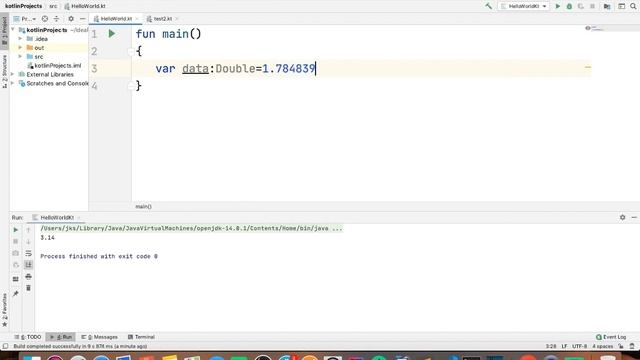640x360 pixels.
Task: Click Dump Threads camera icon
Action: click(16, 253)
